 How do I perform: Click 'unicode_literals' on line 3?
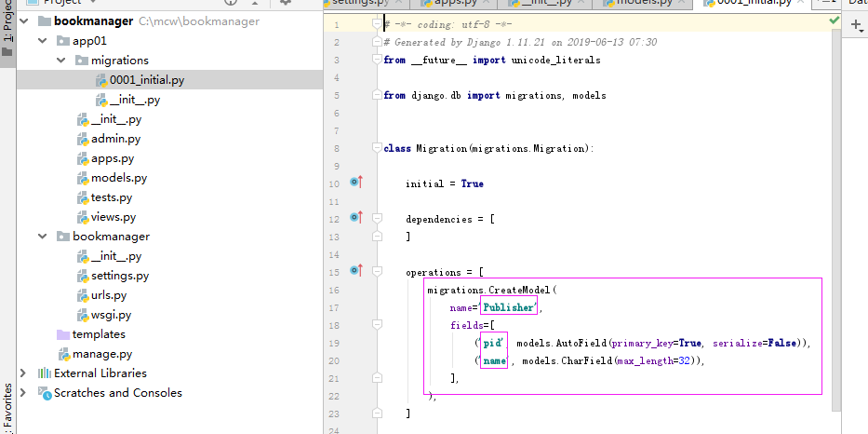(555, 60)
